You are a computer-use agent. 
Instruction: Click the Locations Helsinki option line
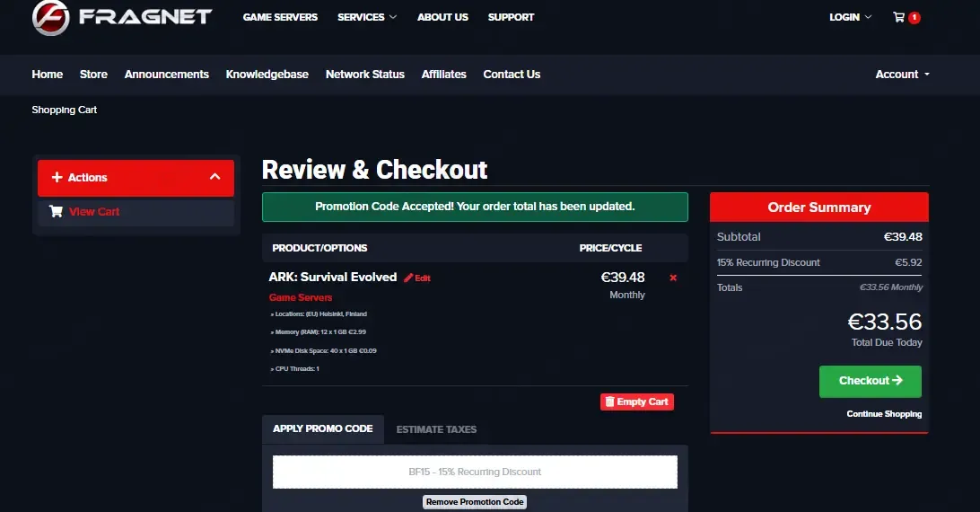click(x=319, y=313)
